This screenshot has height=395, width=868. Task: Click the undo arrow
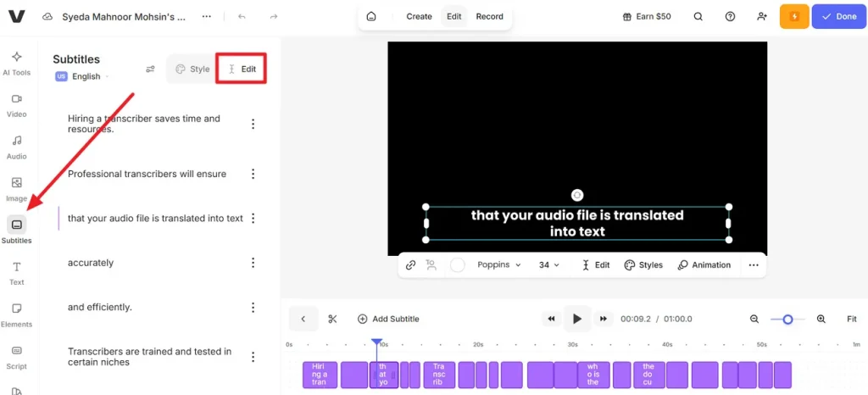tap(242, 17)
